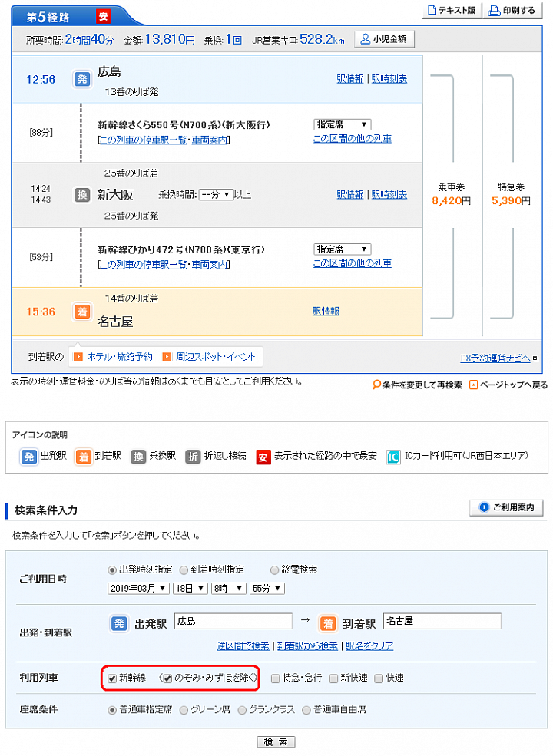
Task: Click the external link icon after EX予約運賃ナビへ
Action: tap(535, 358)
